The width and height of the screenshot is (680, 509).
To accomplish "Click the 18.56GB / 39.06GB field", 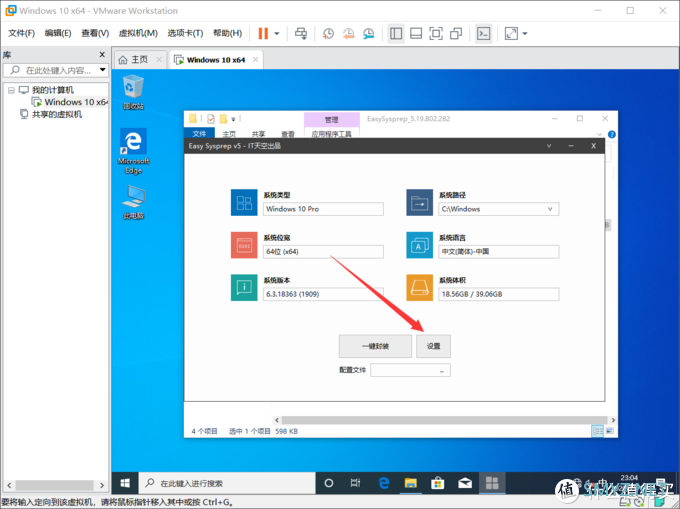I will tap(498, 294).
